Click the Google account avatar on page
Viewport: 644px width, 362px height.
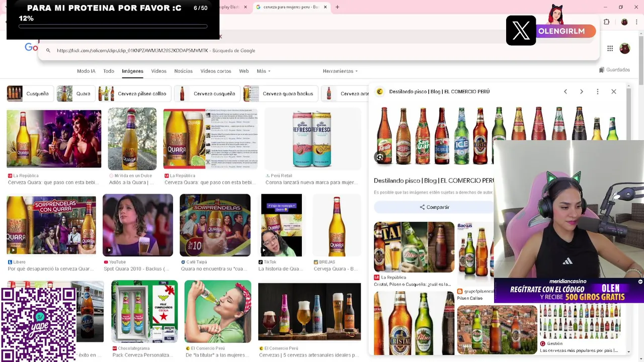(625, 48)
